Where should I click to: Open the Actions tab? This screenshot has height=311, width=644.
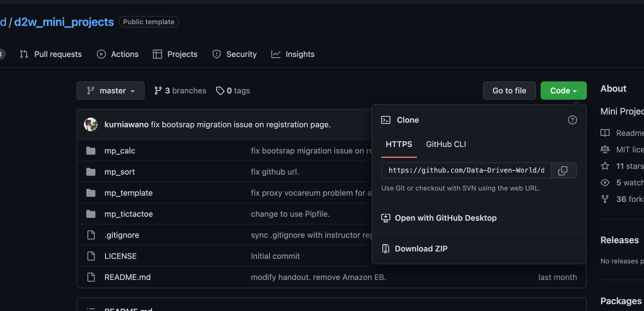[x=118, y=54]
